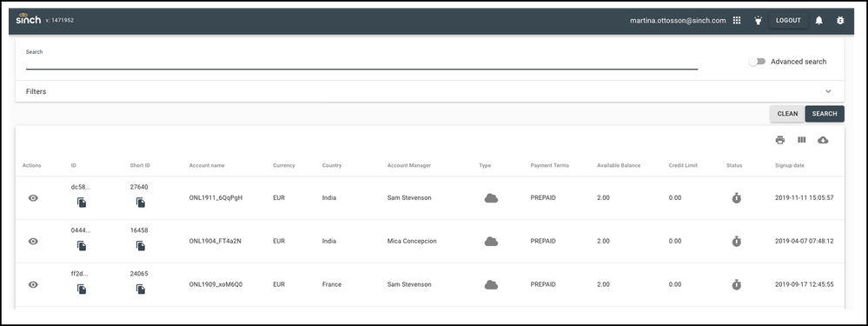Screen dimensions: 868x326
Task: Download table with cloud icon
Action: [823, 140]
